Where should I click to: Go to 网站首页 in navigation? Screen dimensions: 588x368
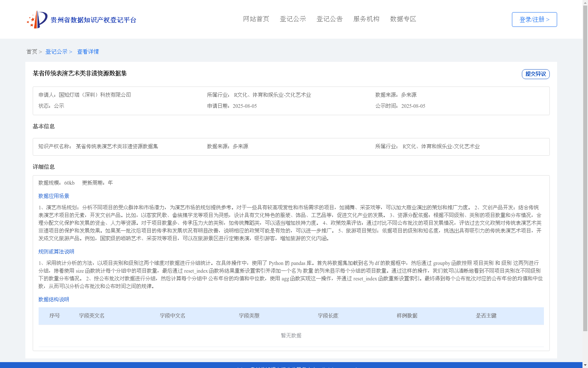(256, 19)
